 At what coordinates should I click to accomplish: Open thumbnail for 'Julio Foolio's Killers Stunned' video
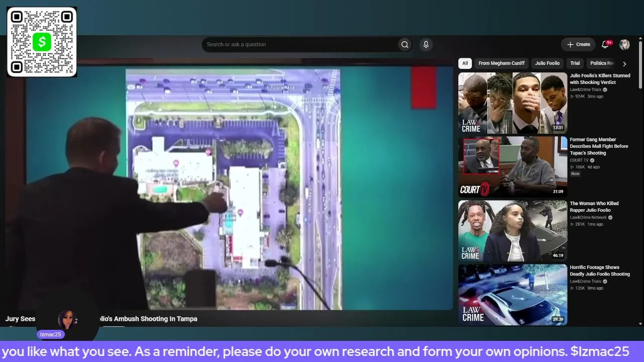[x=513, y=103]
